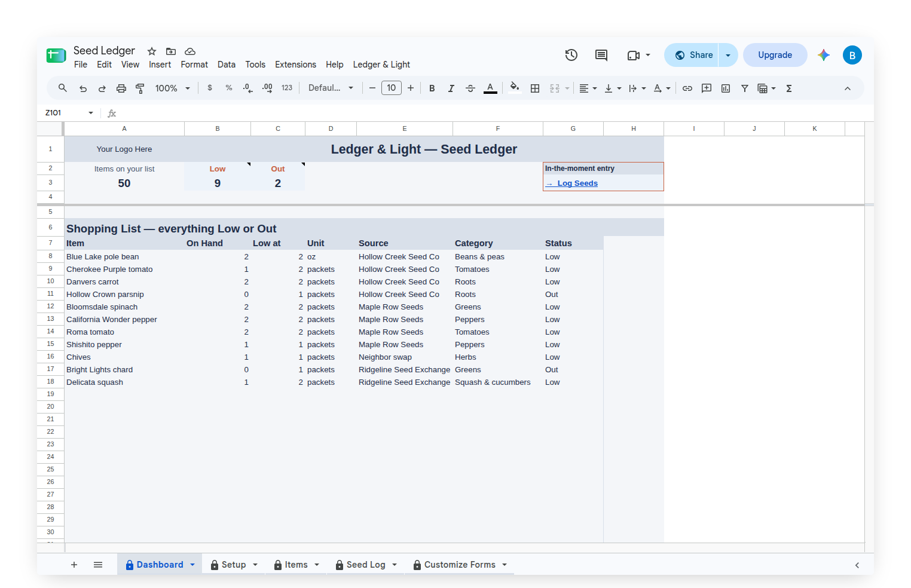
Task: Open the Dashboard tab dropdown arrow
Action: pyautogui.click(x=192, y=565)
